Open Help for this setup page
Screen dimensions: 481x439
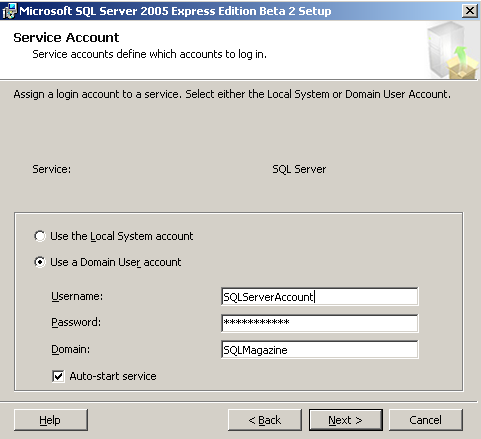[51, 420]
